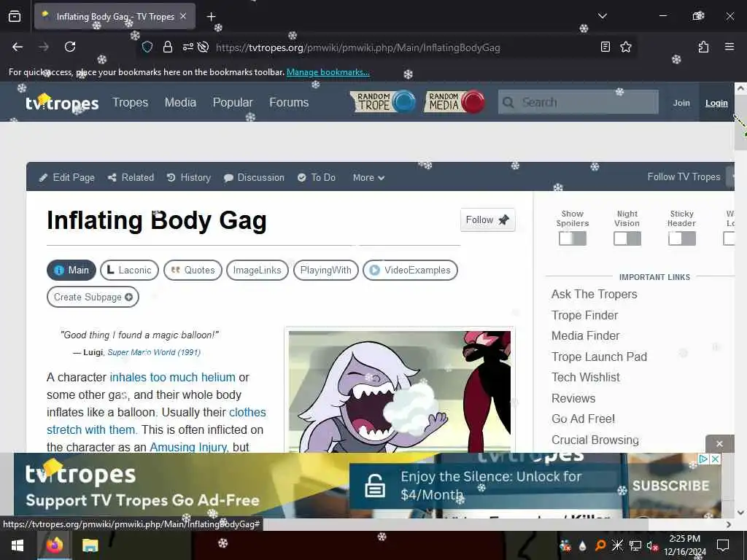Open a new tab with plus icon
This screenshot has height=560, width=747.
pyautogui.click(x=211, y=17)
